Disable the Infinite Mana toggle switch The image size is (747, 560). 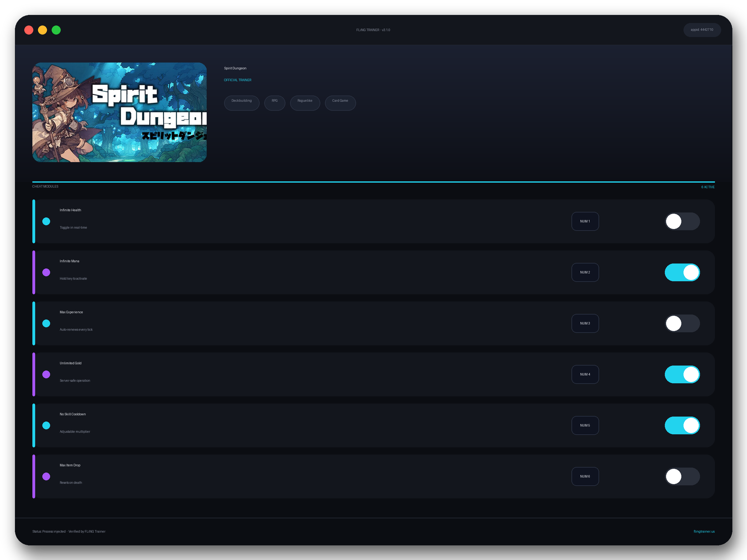(x=682, y=273)
